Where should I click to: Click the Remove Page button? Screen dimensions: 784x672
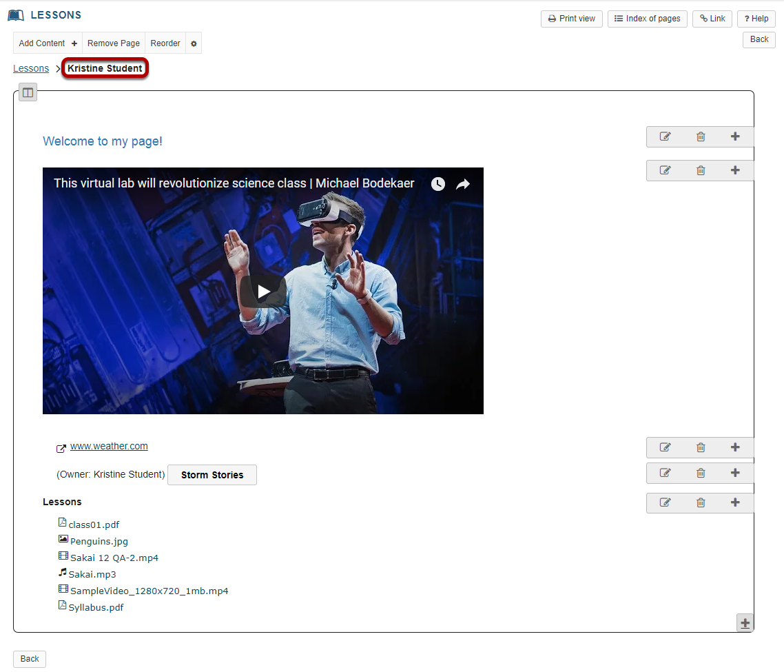click(x=114, y=43)
